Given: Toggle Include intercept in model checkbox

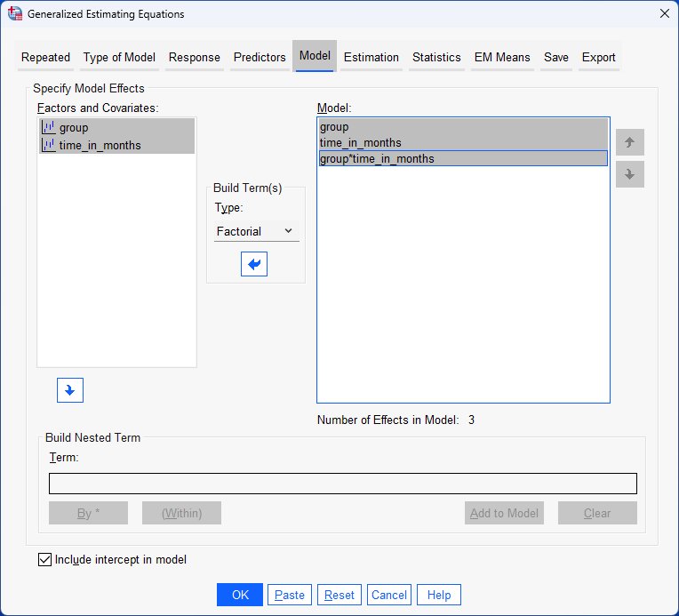Looking at the screenshot, I should pos(45,560).
